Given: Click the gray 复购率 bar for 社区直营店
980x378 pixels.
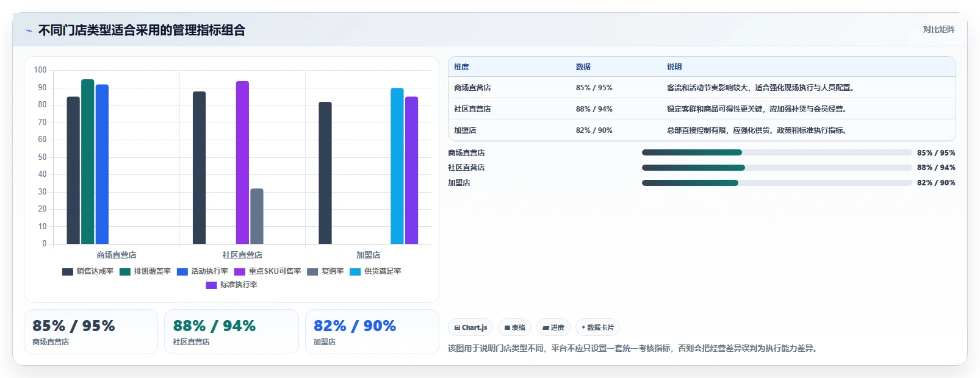Looking at the screenshot, I should pyautogui.click(x=257, y=216).
